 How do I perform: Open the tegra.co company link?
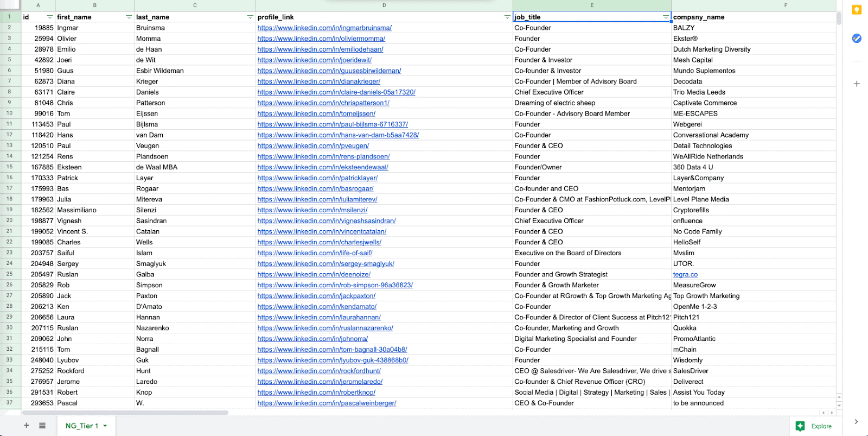(685, 275)
